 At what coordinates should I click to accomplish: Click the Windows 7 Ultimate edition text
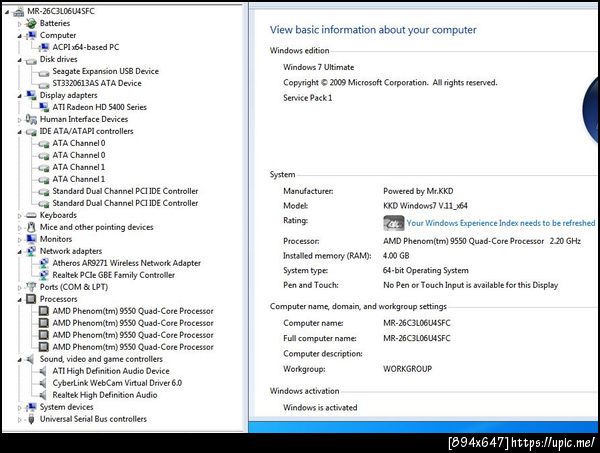pos(318,67)
